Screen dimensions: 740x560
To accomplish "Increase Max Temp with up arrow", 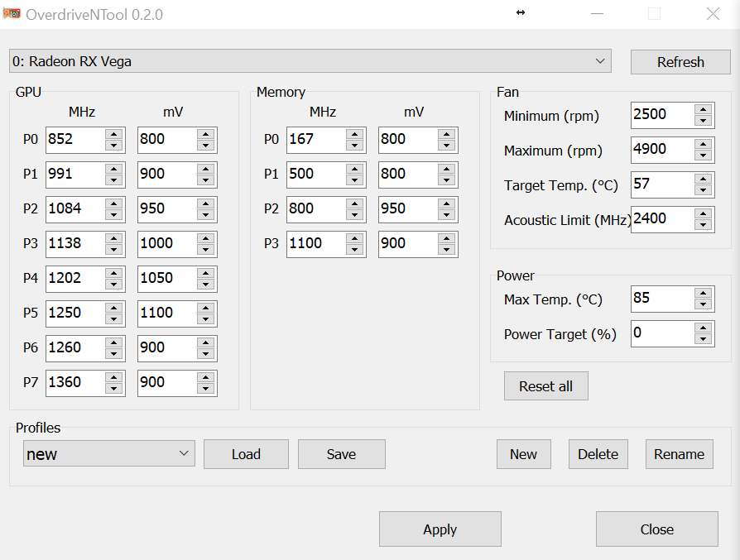I will (704, 293).
